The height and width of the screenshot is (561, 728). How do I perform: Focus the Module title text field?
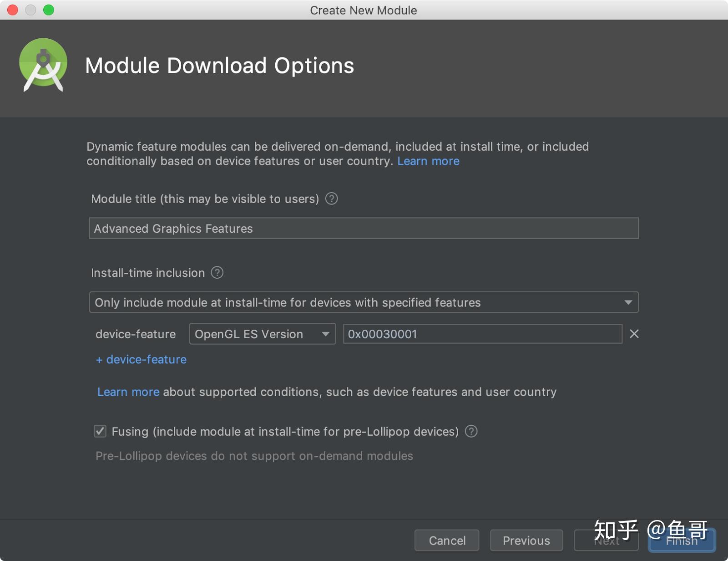(364, 228)
